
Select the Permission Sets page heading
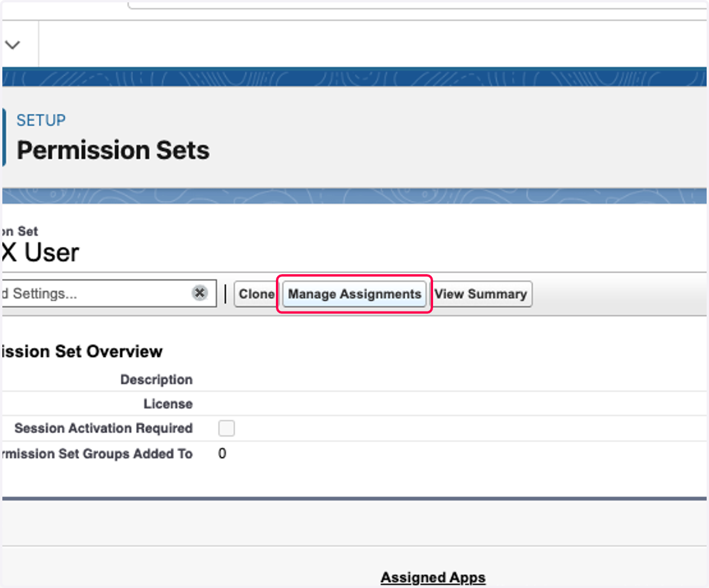(x=113, y=150)
